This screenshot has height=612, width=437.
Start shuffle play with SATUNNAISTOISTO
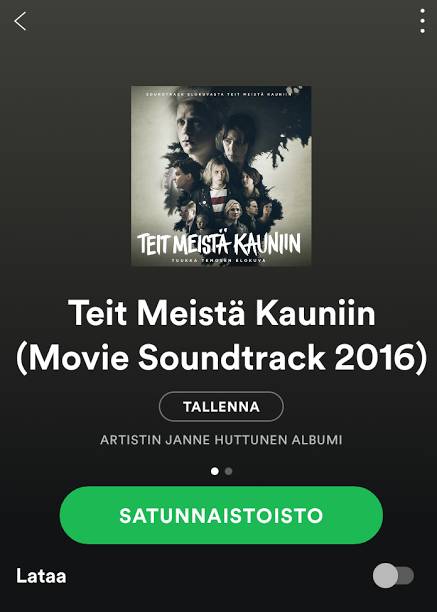tap(221, 515)
